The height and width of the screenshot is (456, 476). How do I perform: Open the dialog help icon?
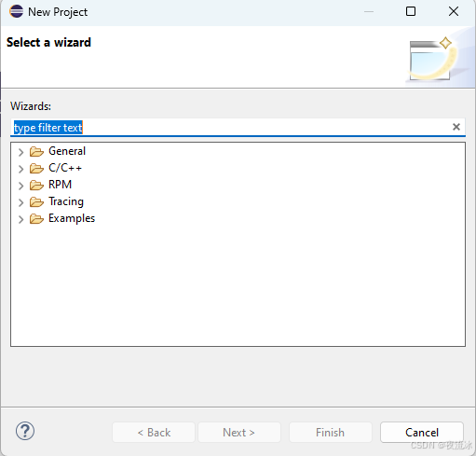[25, 431]
